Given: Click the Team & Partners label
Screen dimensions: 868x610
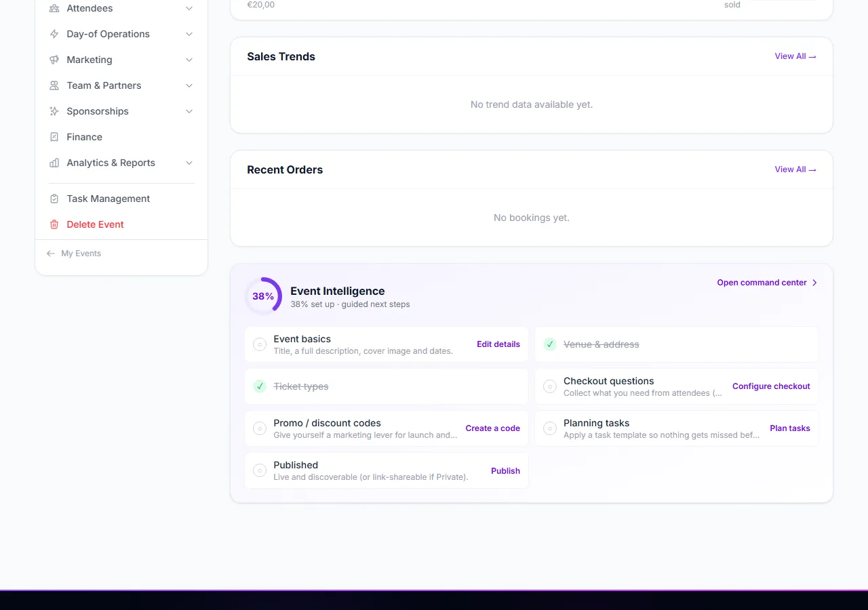Looking at the screenshot, I should coord(104,85).
